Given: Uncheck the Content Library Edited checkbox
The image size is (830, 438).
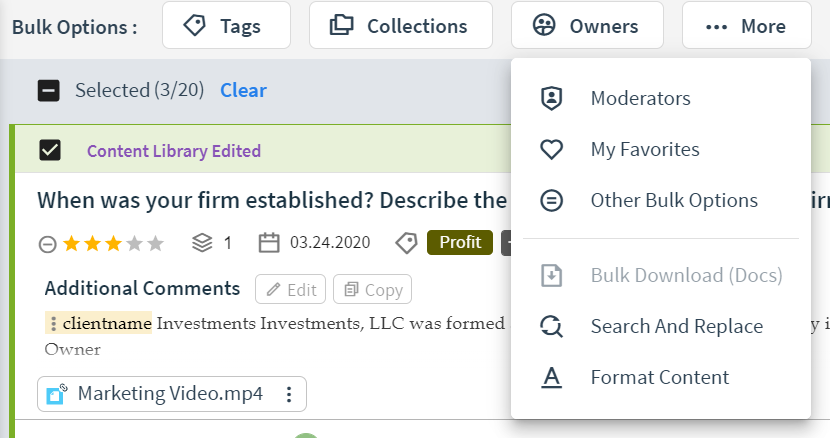Looking at the screenshot, I should click(x=50, y=150).
